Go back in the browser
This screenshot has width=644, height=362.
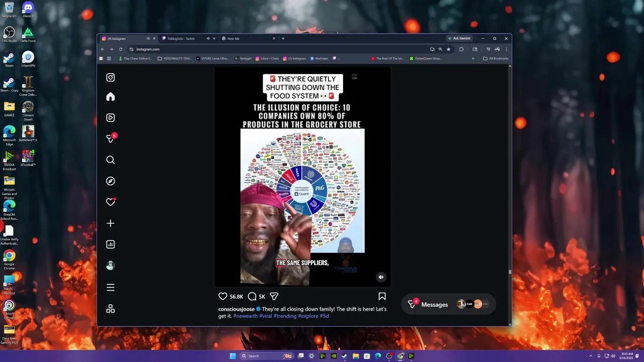tap(102, 49)
